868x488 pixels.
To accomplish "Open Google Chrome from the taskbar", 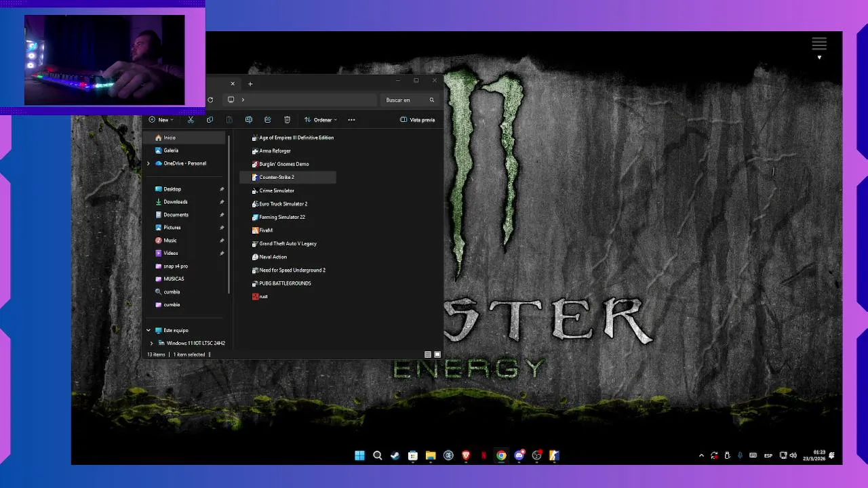I will pos(501,455).
